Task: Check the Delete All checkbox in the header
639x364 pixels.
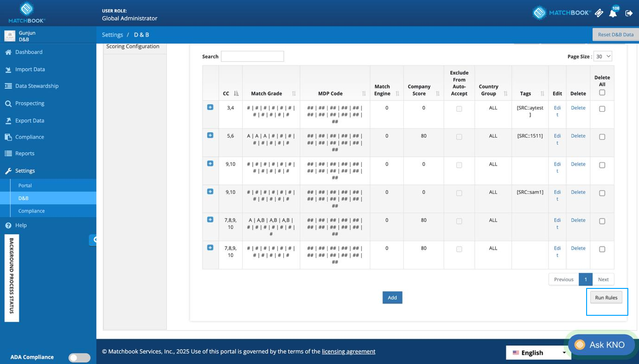Action: coord(602,93)
